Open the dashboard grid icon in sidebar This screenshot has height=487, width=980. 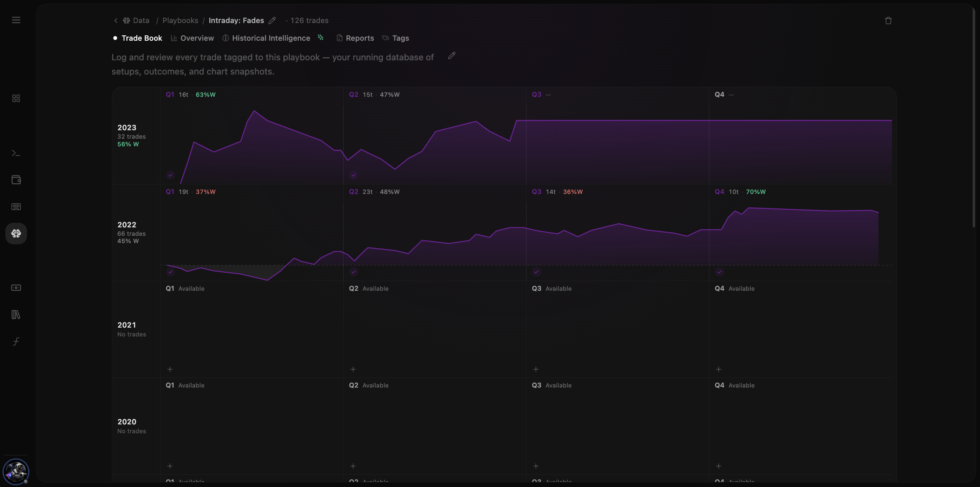16,98
